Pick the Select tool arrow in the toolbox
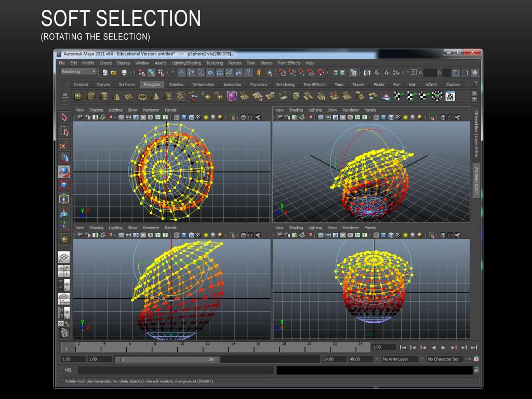 (x=64, y=117)
